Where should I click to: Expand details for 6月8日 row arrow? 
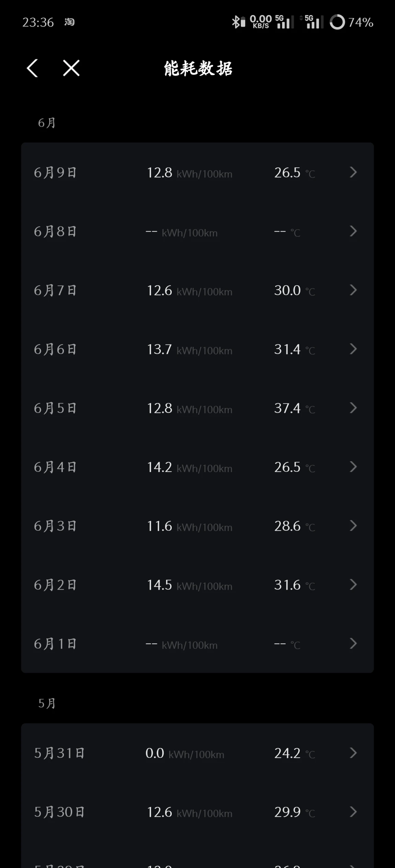click(353, 231)
